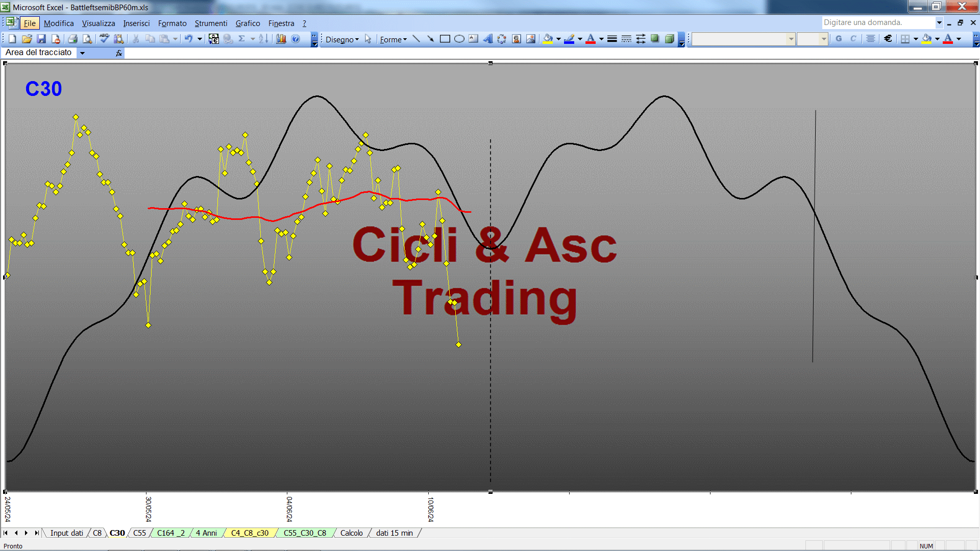Insert WordArt from the drawing toolbar
Image resolution: width=980 pixels, height=551 pixels.
487,39
